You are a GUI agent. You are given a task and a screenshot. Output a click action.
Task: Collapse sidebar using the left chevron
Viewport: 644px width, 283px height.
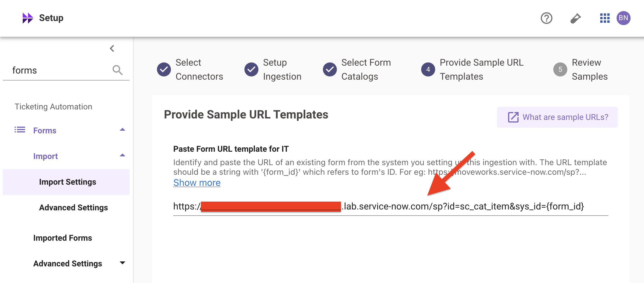coord(112,48)
